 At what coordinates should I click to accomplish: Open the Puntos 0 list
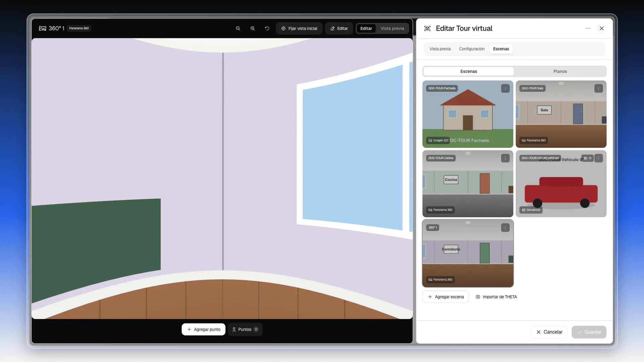(x=245, y=329)
